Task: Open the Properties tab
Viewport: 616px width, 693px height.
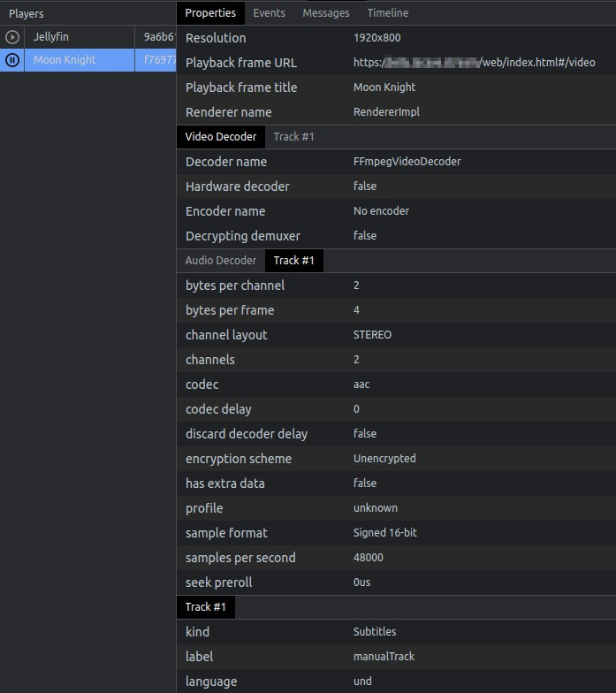Action: point(210,12)
